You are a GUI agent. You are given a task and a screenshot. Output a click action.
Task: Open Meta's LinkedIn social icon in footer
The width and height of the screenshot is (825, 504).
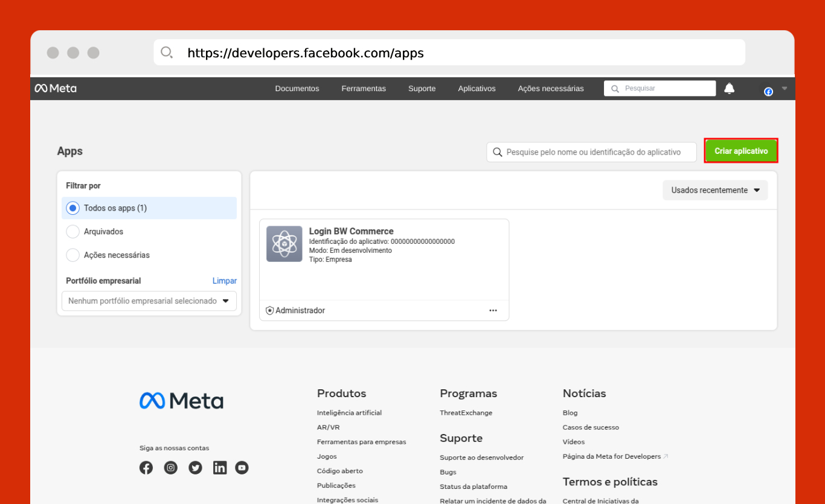coord(220,468)
